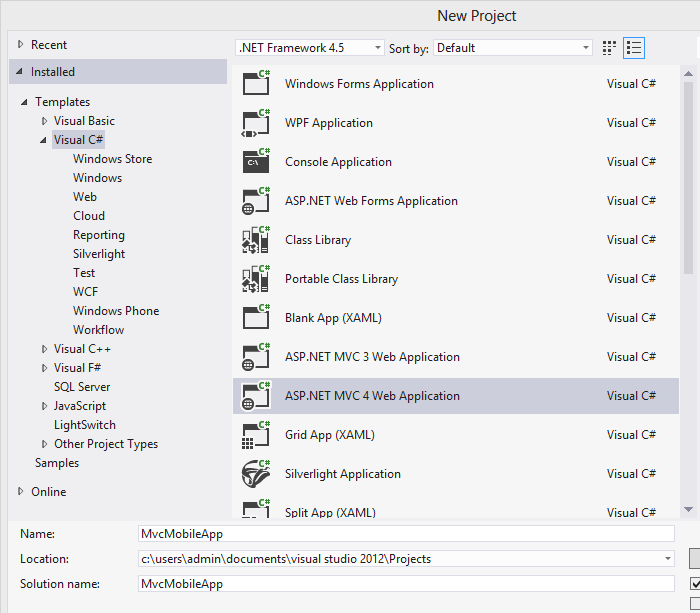Choose the Windows Forms Application template name
This screenshot has height=613, width=700.
[359, 84]
